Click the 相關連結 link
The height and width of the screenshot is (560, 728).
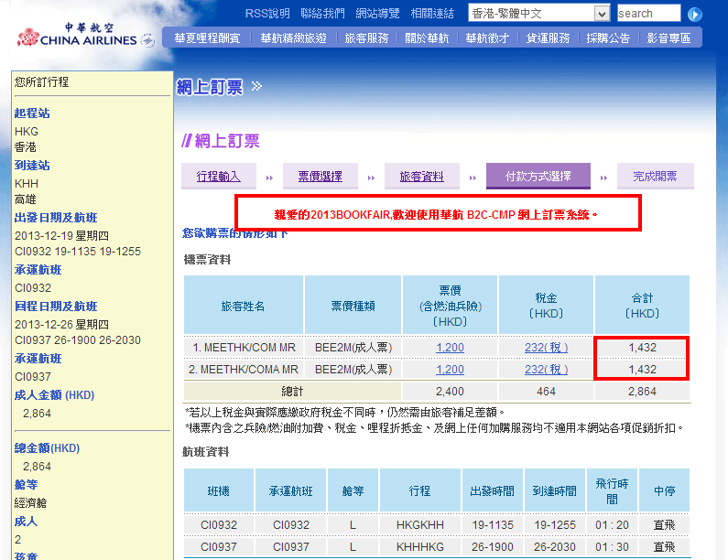coord(432,14)
